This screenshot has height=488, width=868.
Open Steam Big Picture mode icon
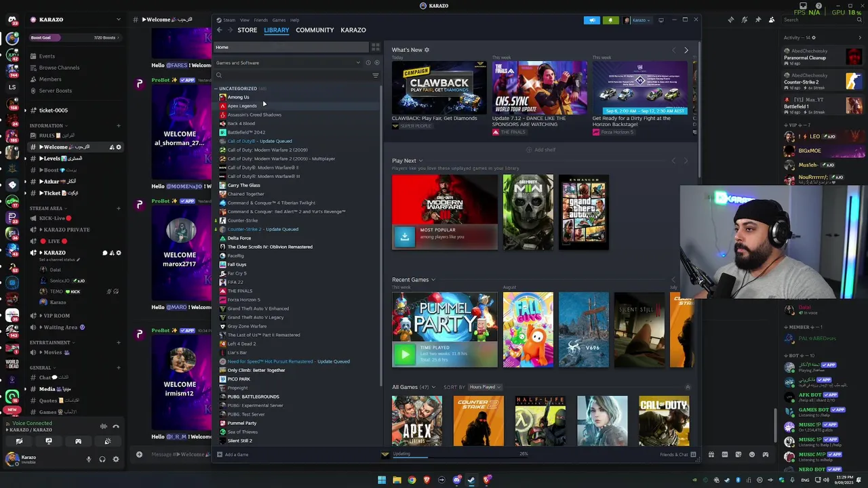[x=661, y=20]
